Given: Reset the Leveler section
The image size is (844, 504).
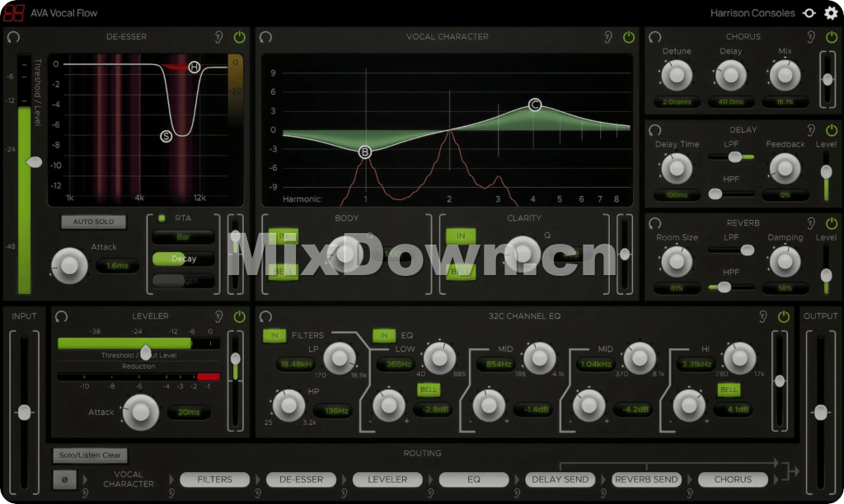Looking at the screenshot, I should [x=61, y=316].
